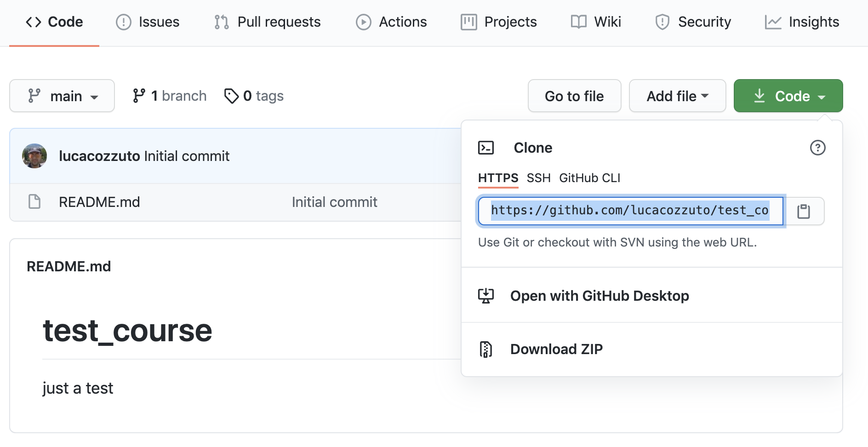868x447 pixels.
Task: Select the GitHub CLI clone tab
Action: 589,178
